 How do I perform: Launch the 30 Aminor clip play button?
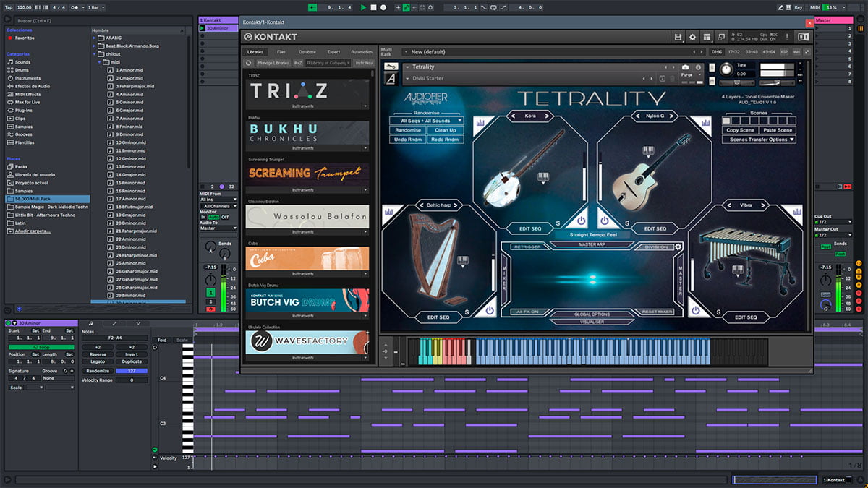click(203, 28)
